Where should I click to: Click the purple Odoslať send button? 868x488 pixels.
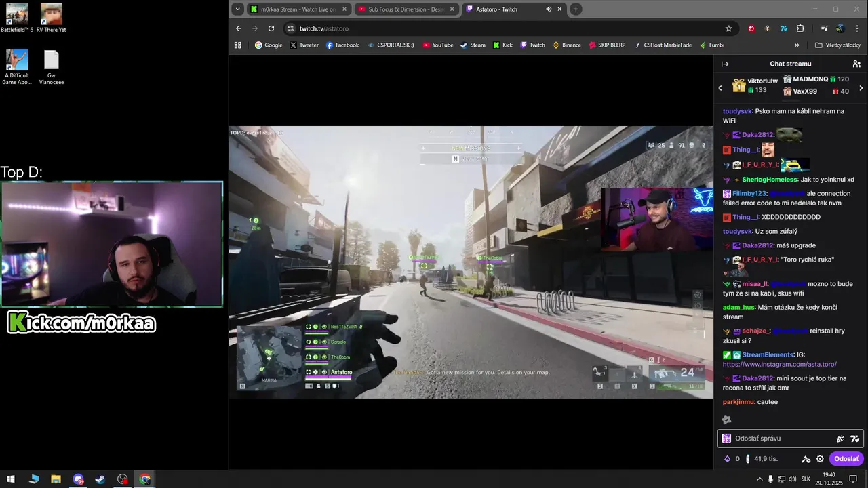click(846, 459)
